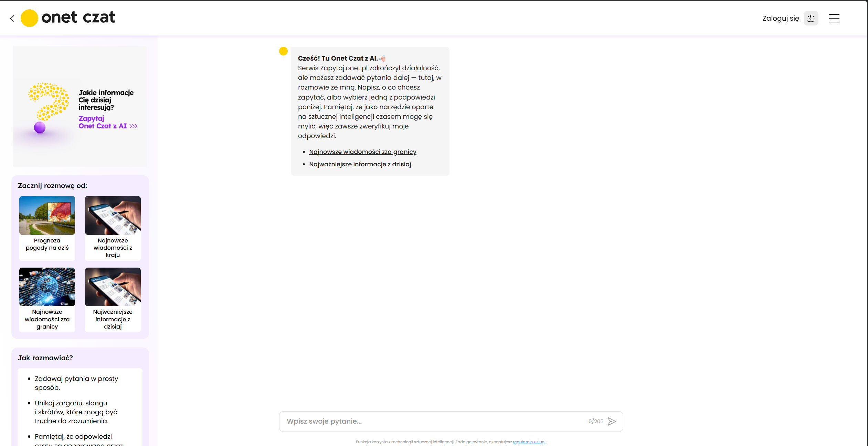Click the Zaloguj się link
The width and height of the screenshot is (868, 446).
tap(781, 18)
